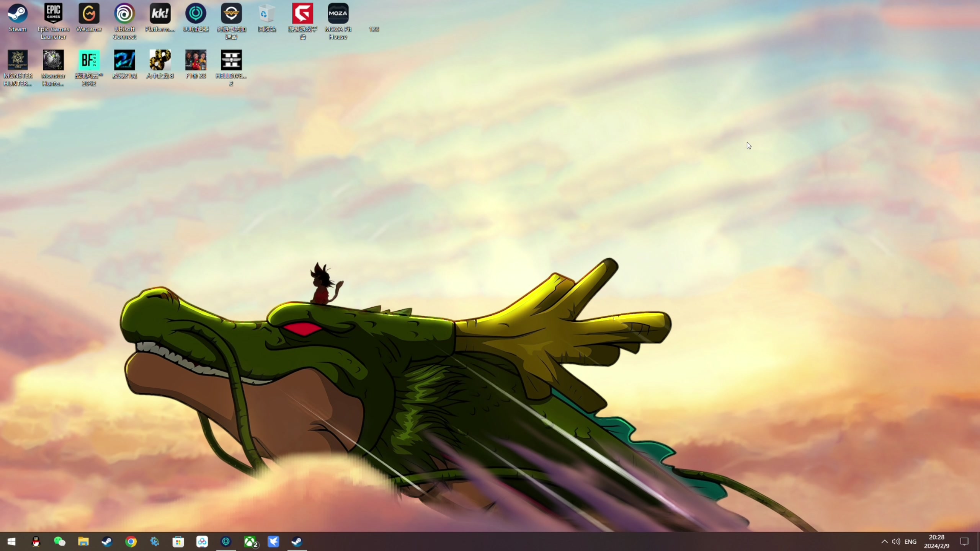Open Google Chrome from the taskbar
Image resolution: width=980 pixels, height=551 pixels.
click(x=131, y=541)
